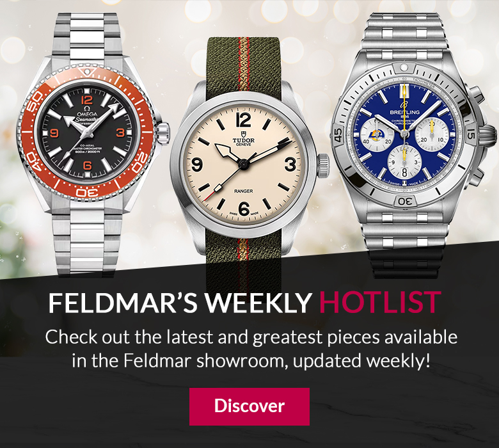Click the red Discover button

click(x=249, y=406)
